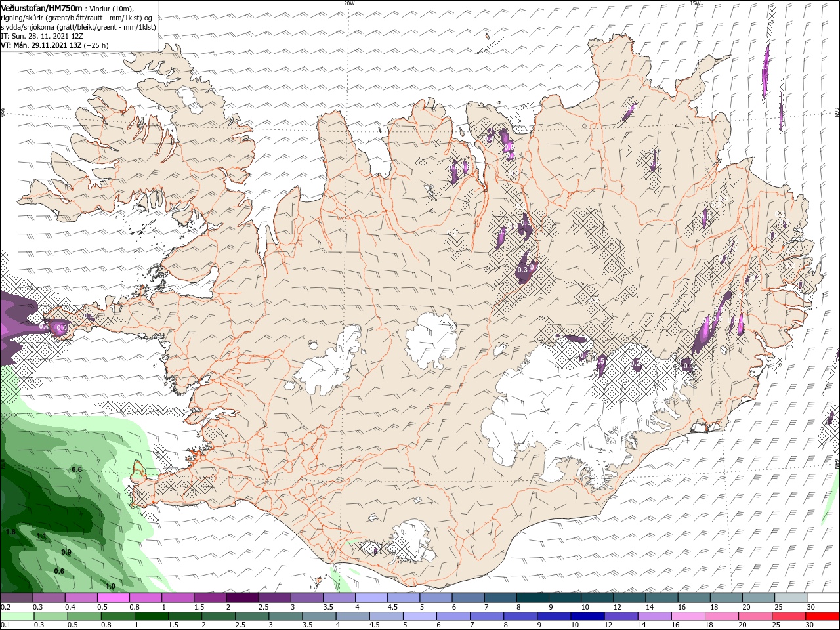Pick the deep navy 10 rain legend swatch

pos(588,616)
